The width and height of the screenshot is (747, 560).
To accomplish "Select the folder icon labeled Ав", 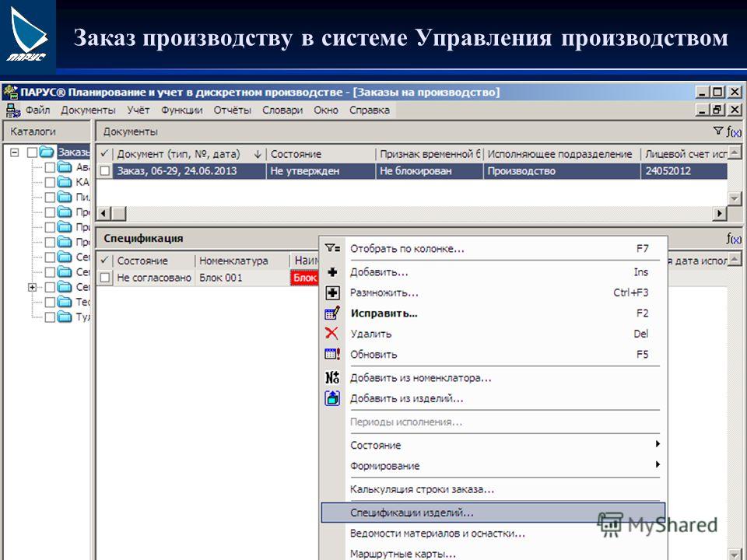I will 65,167.
